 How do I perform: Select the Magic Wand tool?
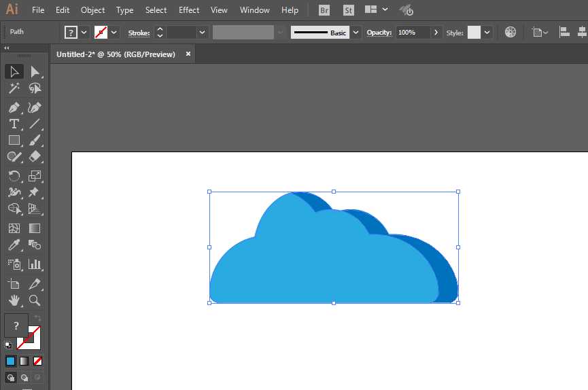point(14,89)
